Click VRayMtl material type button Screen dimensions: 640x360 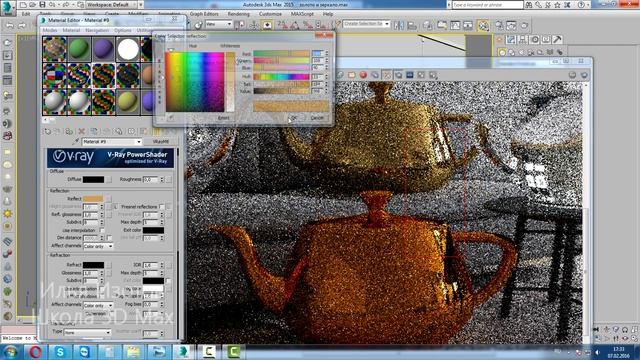pos(161,142)
